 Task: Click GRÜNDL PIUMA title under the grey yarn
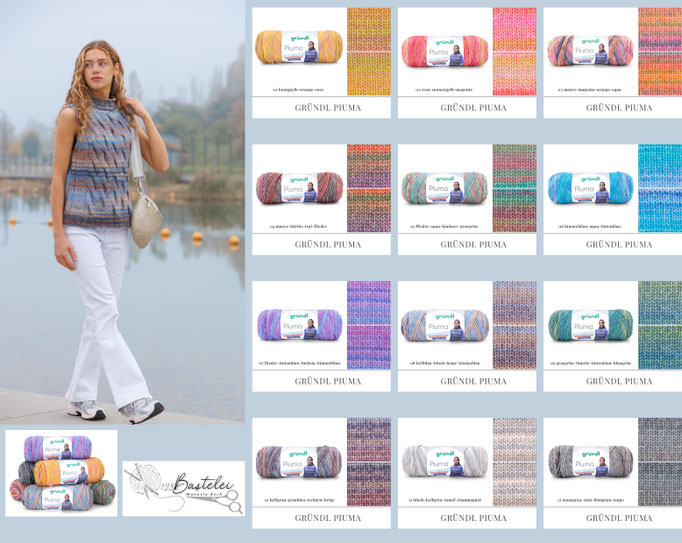619,518
